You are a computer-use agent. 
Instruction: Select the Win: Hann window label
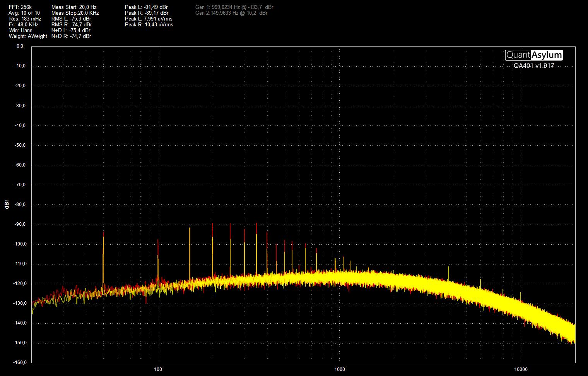point(21,30)
